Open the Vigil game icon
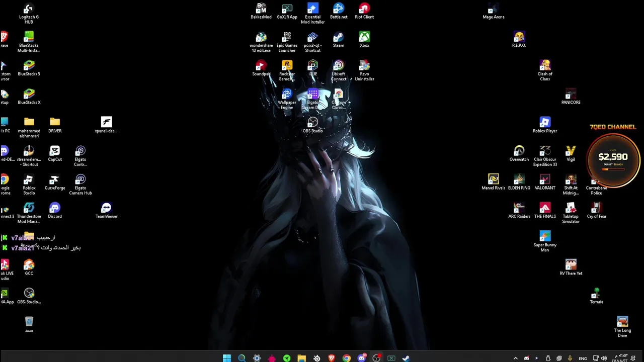 (571, 154)
